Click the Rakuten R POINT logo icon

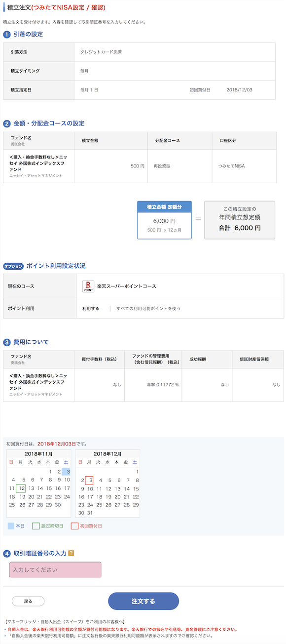(88, 286)
